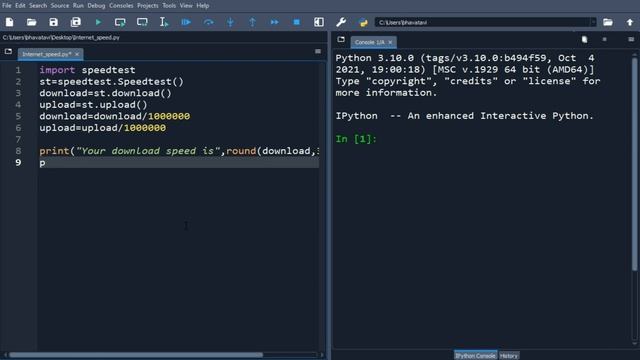Close the Console 1/A tab

(x=390, y=42)
